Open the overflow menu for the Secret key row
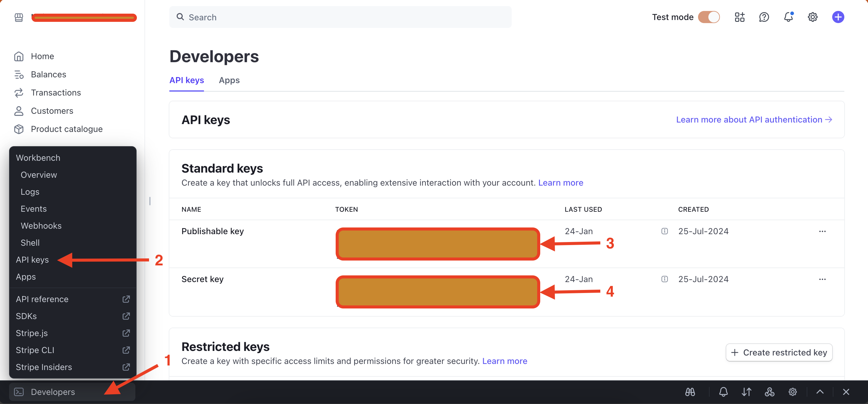The height and width of the screenshot is (404, 868). 823,279
